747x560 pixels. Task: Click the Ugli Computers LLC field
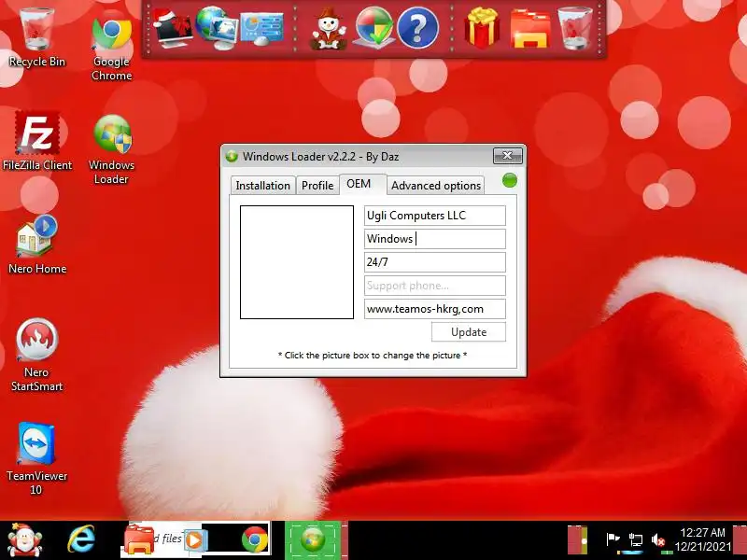tap(435, 216)
